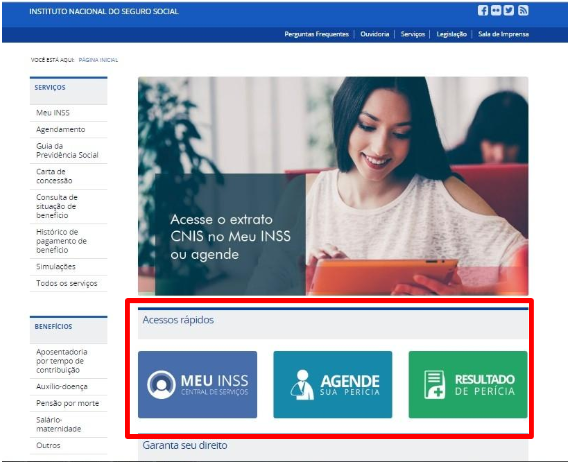Open Auxílio-doença under Benefícios
Image resolution: width=570 pixels, height=463 pixels.
click(62, 386)
